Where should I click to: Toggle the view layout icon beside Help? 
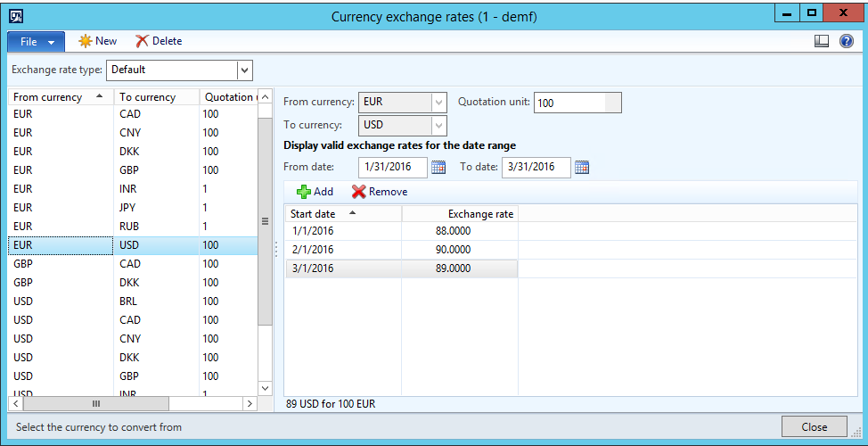[822, 41]
